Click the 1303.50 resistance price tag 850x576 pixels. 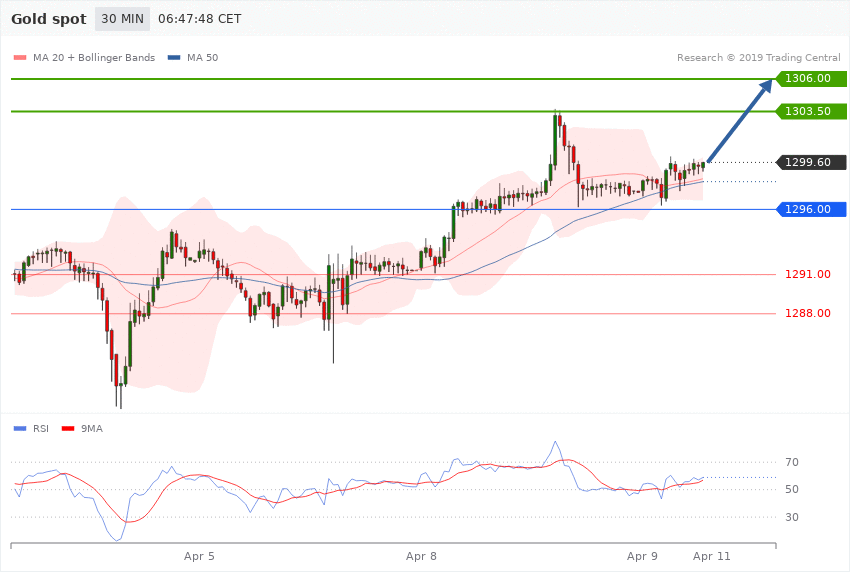point(812,111)
